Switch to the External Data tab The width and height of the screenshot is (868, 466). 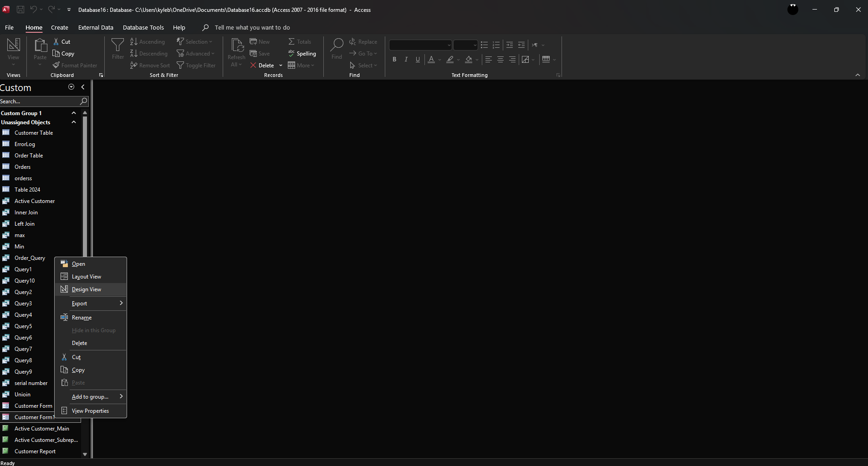coord(96,27)
